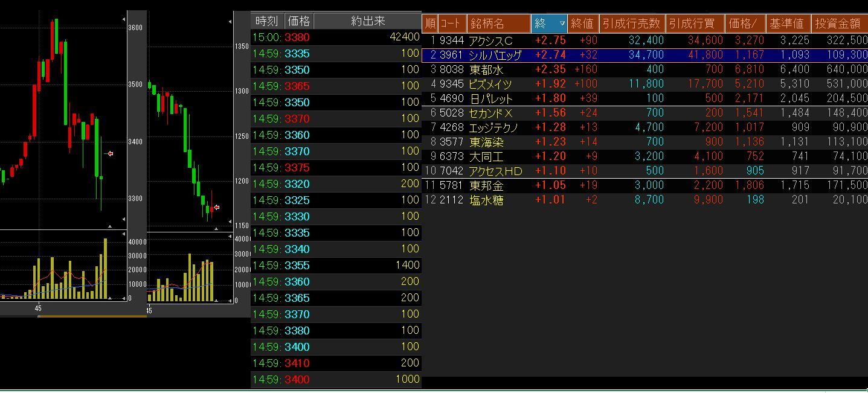Click the 41,800 buy quantity cell

pos(705,55)
